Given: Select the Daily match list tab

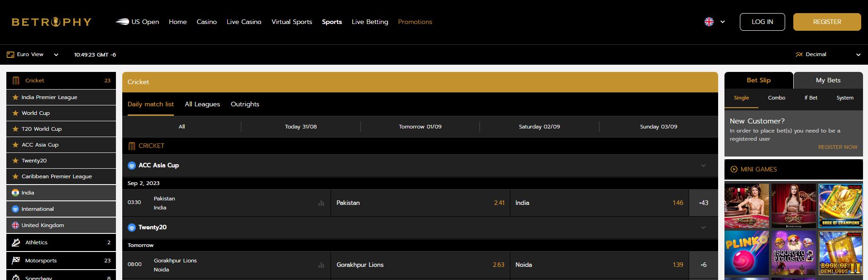Looking at the screenshot, I should click(x=151, y=104).
